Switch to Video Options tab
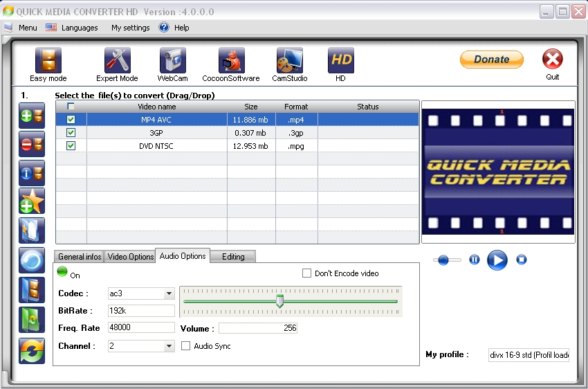 [x=131, y=257]
